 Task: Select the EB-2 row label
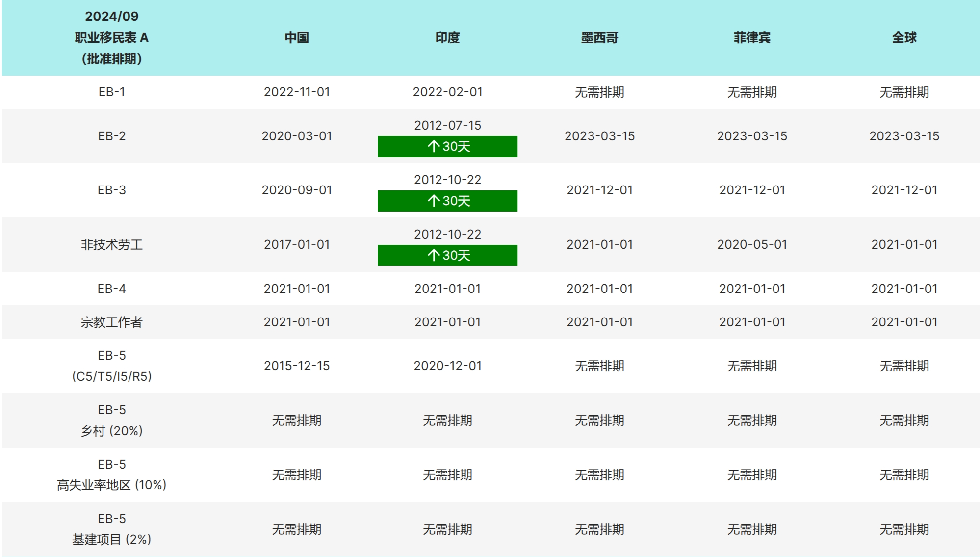tap(112, 136)
